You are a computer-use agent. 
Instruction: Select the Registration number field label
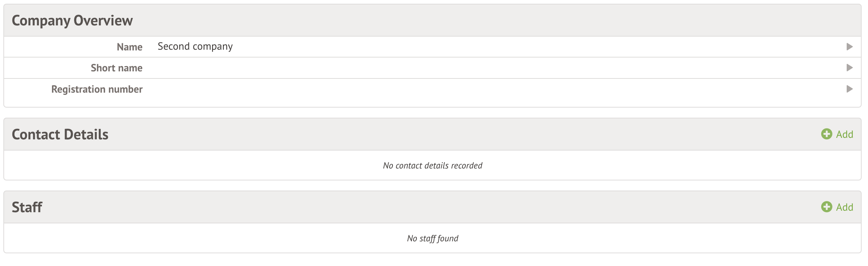(x=97, y=89)
